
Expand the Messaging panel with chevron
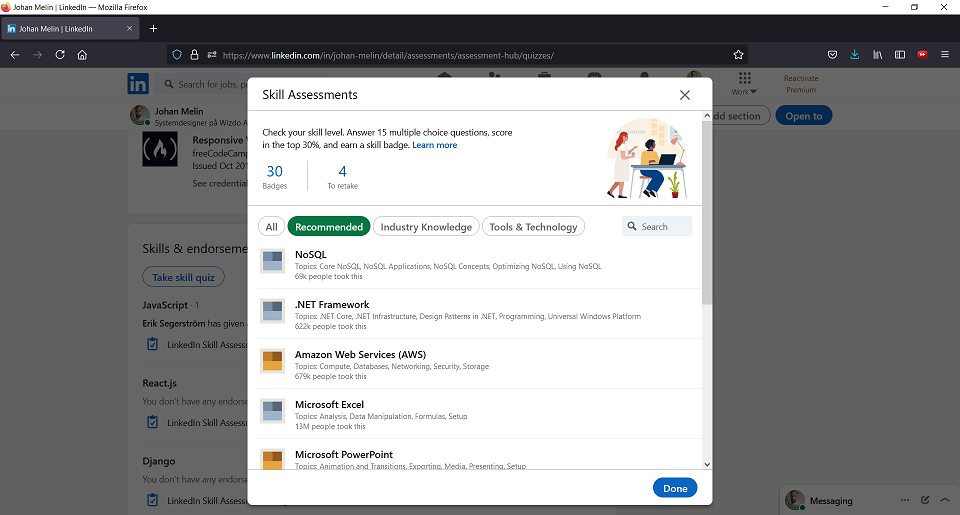point(945,500)
